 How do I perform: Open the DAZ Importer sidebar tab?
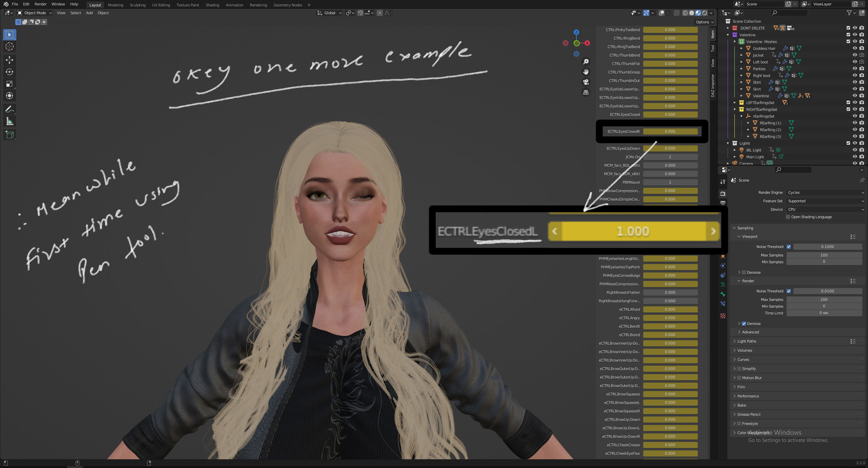[x=713, y=86]
